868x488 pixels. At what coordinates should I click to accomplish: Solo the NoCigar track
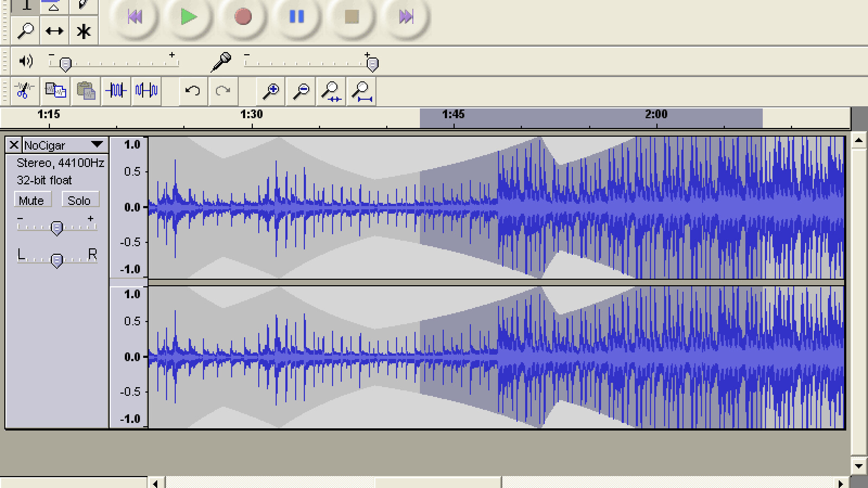[x=79, y=201]
